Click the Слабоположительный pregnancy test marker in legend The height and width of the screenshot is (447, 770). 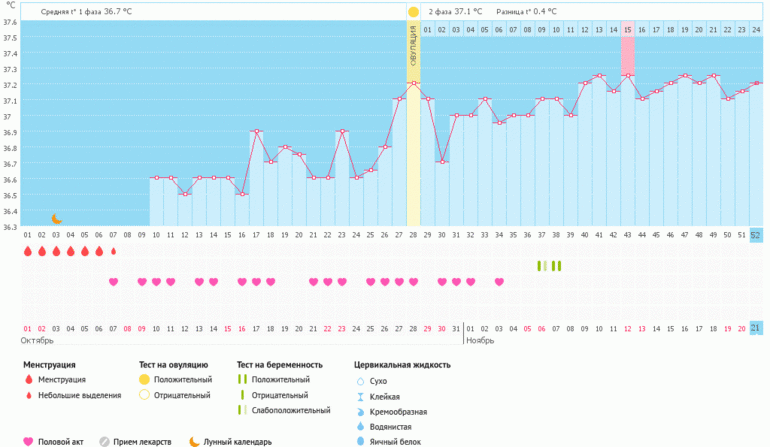[x=241, y=410]
